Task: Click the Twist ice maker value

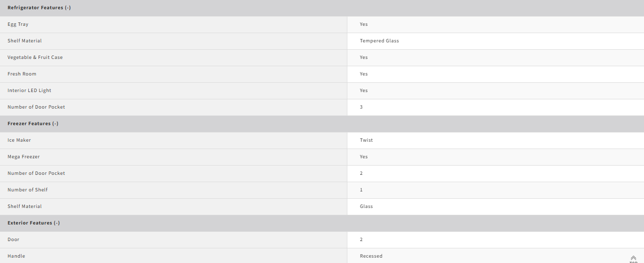Action: click(x=366, y=140)
